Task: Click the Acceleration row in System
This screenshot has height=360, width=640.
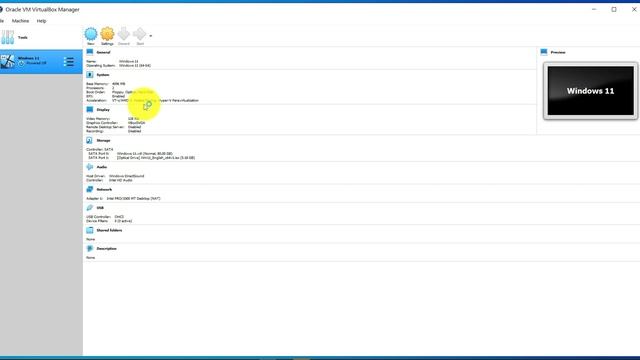Action: click(142, 100)
